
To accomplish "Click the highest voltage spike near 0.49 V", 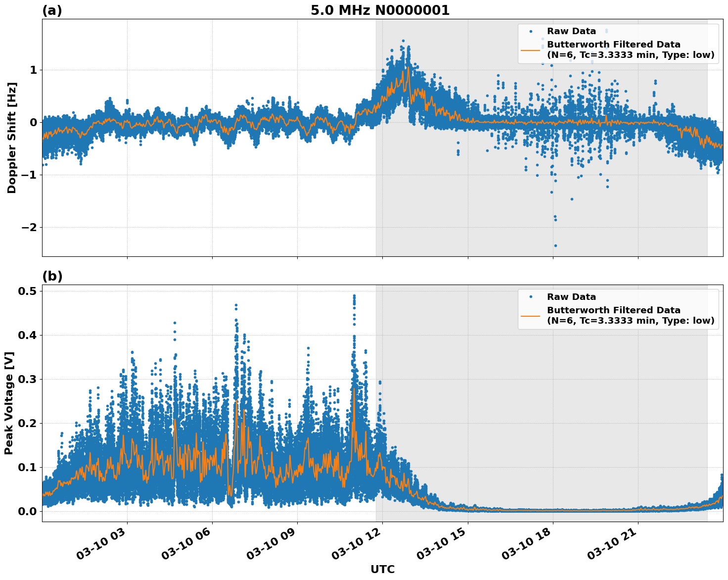I will tap(354, 295).
